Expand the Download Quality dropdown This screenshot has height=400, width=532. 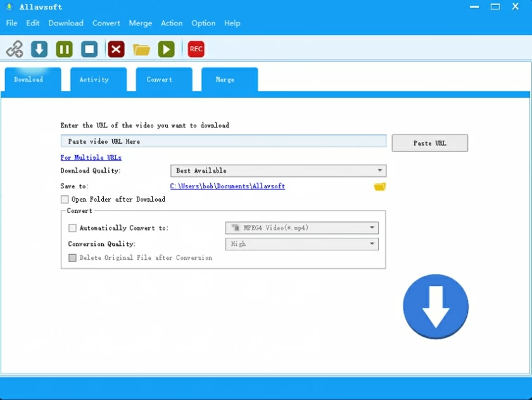[x=278, y=171]
